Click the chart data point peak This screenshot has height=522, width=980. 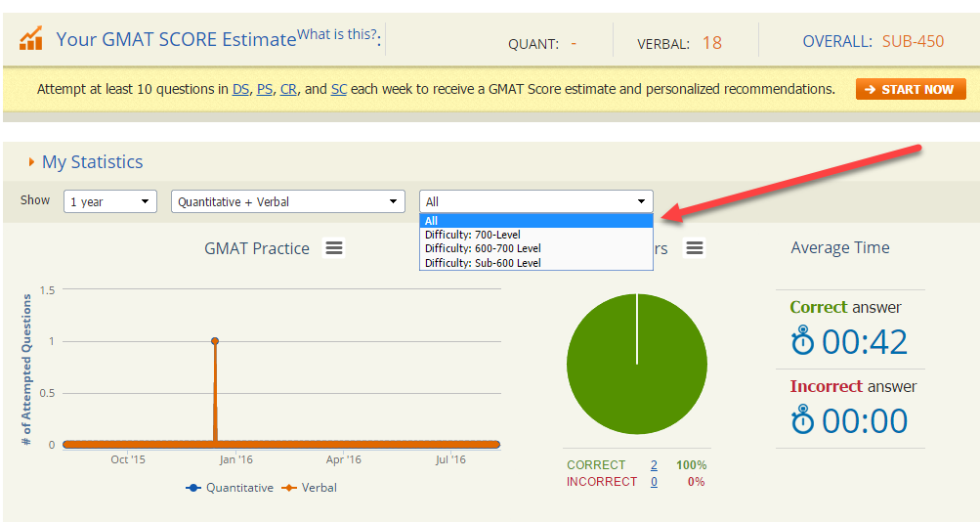coord(214,341)
